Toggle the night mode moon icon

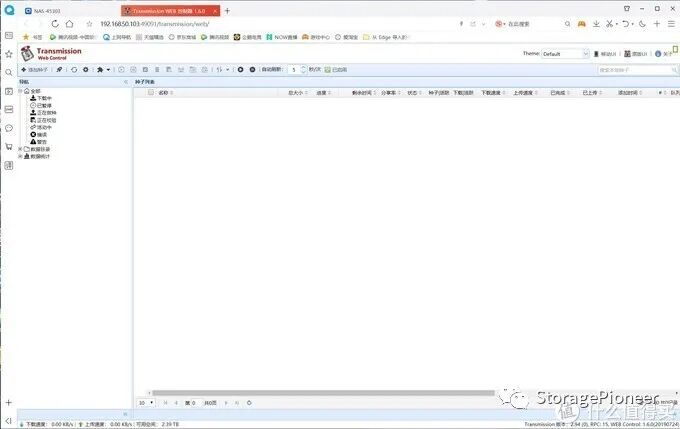pyautogui.click(x=642, y=24)
